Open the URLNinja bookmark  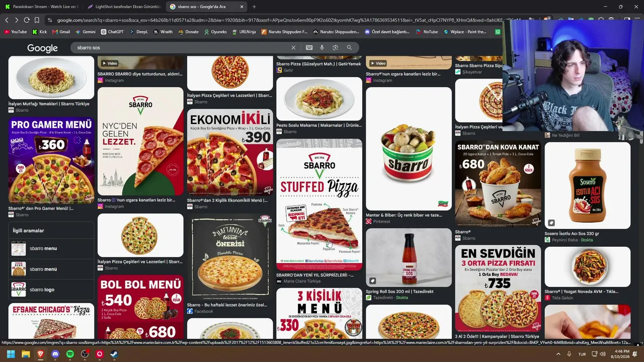tap(244, 32)
